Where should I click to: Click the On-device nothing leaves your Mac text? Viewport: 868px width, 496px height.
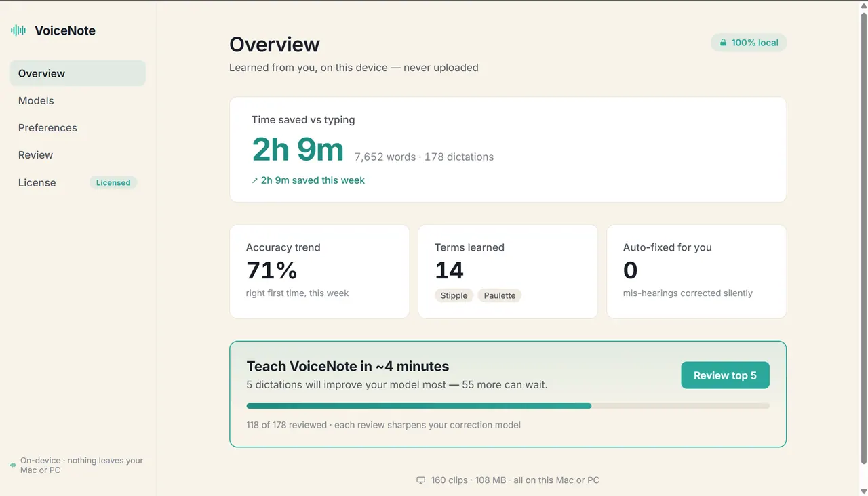coord(81,466)
